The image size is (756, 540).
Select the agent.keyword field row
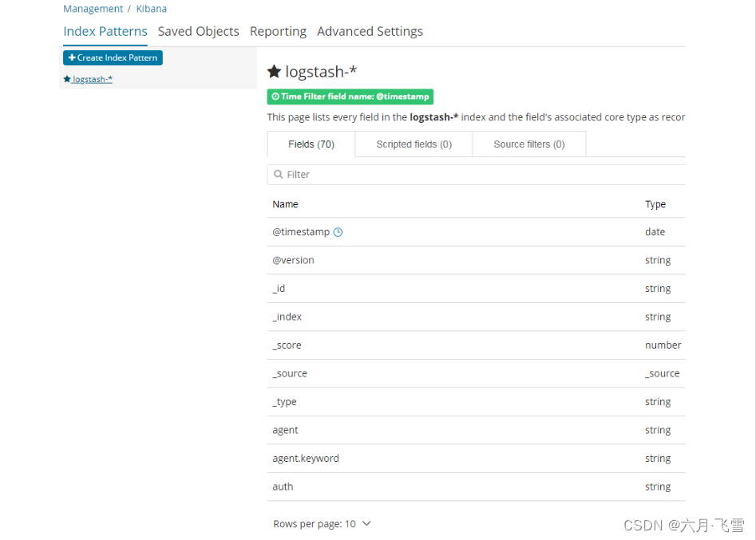pos(477,459)
